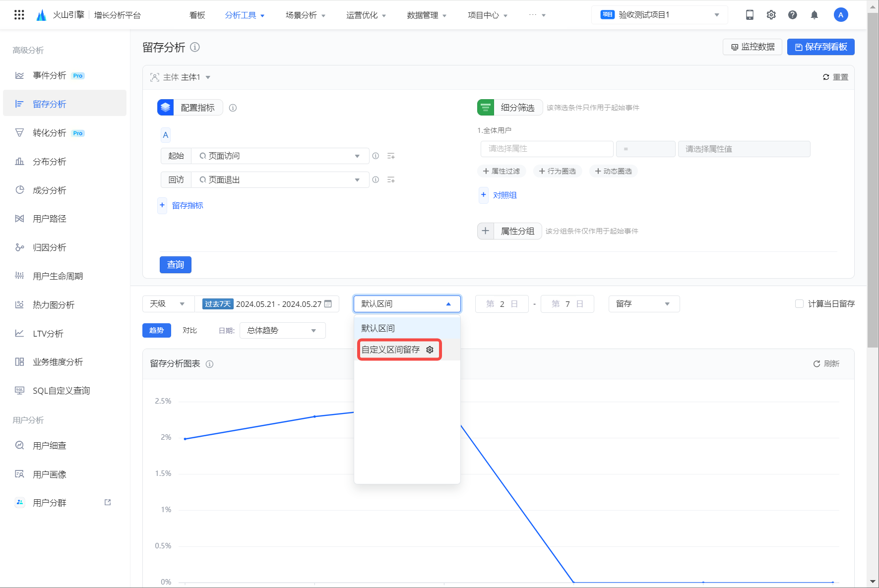Click info icon beside 留存分析 title

pos(195,47)
